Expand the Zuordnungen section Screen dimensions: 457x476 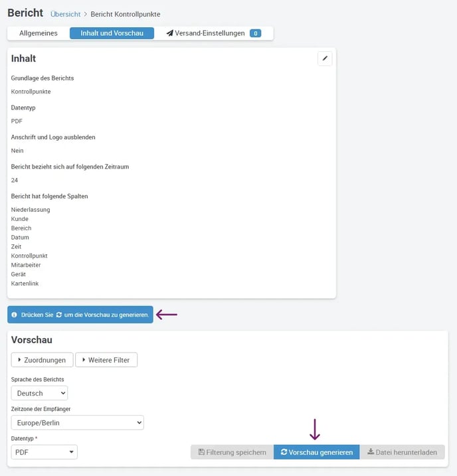[43, 360]
